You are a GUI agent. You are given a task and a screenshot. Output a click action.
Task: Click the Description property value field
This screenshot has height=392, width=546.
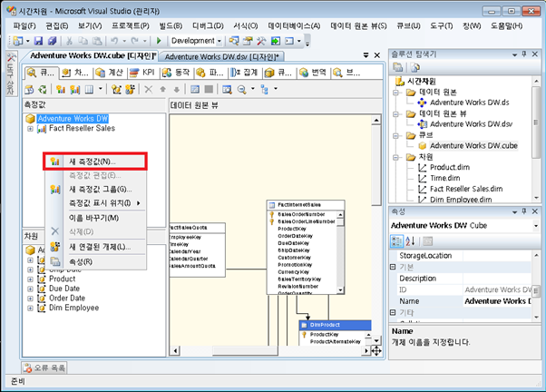coord(497,279)
